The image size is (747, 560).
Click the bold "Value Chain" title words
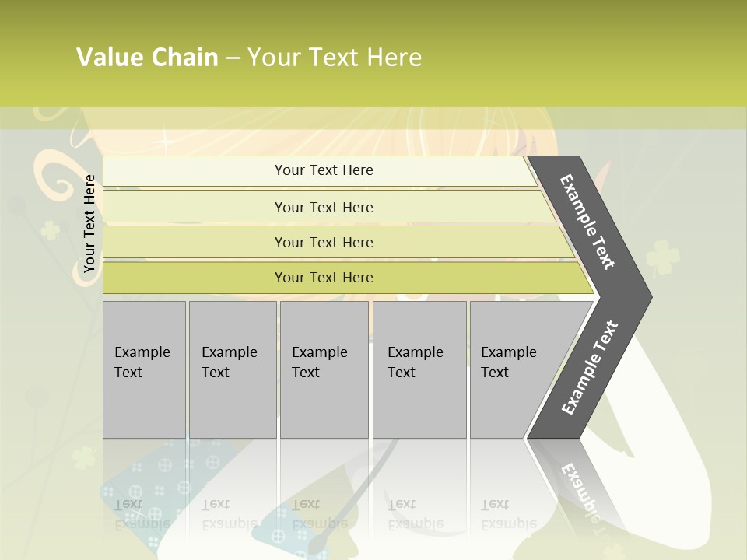pos(147,58)
